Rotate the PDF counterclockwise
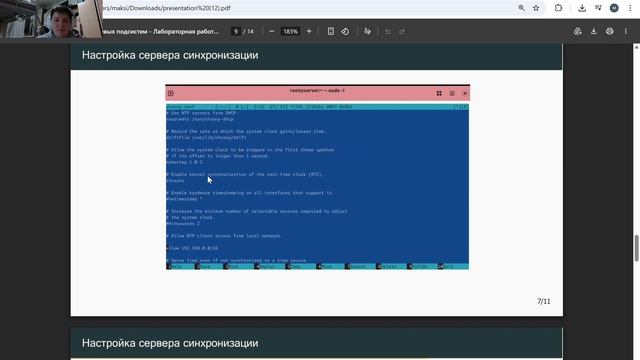Image resolution: width=640 pixels, height=360 pixels. 345,31
